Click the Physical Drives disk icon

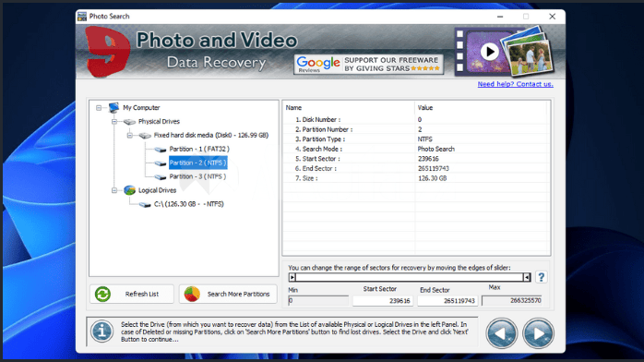tap(129, 122)
